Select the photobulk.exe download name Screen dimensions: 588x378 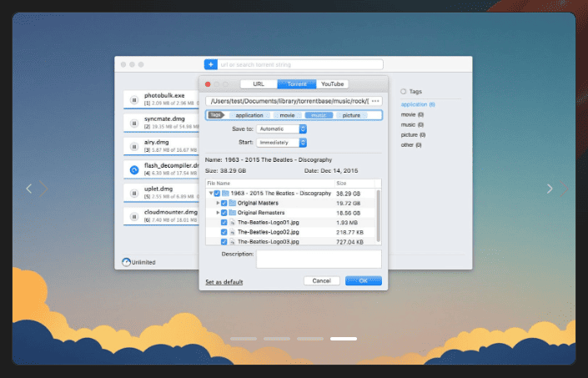click(164, 96)
